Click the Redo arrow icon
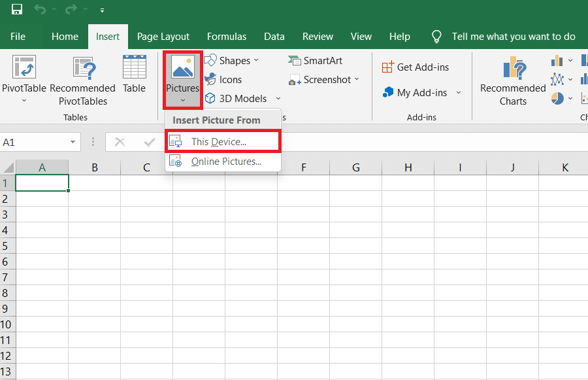Image resolution: width=588 pixels, height=380 pixels. [71, 9]
